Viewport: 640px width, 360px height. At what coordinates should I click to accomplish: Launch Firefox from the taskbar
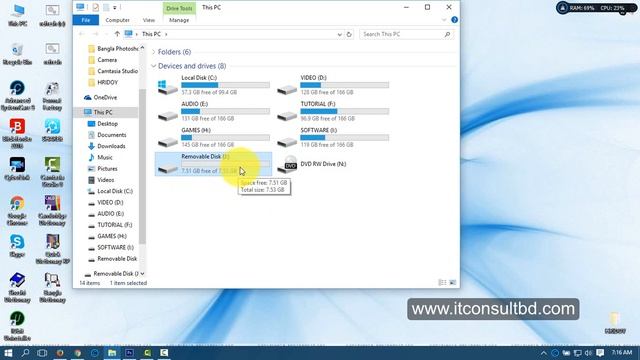point(60,353)
